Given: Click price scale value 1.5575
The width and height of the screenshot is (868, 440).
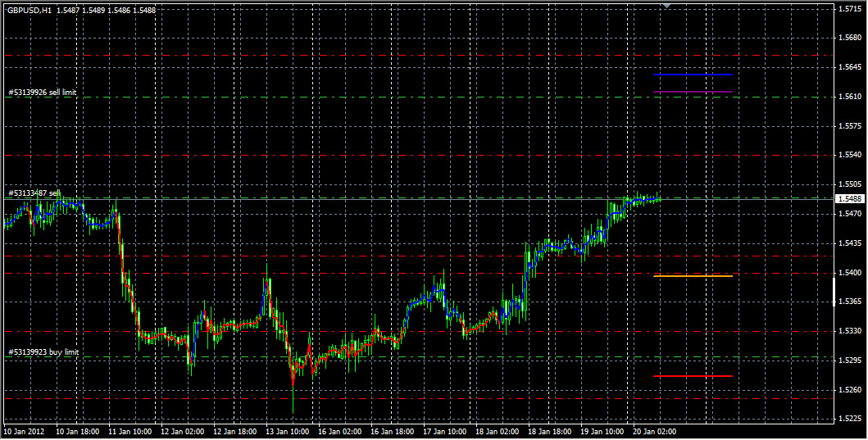Looking at the screenshot, I should coord(850,126).
